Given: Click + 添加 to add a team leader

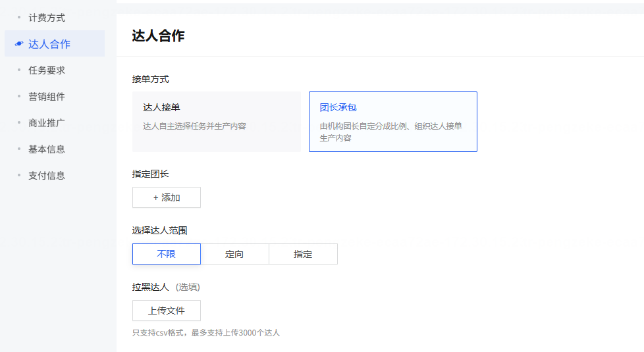Looking at the screenshot, I should pyautogui.click(x=167, y=197).
